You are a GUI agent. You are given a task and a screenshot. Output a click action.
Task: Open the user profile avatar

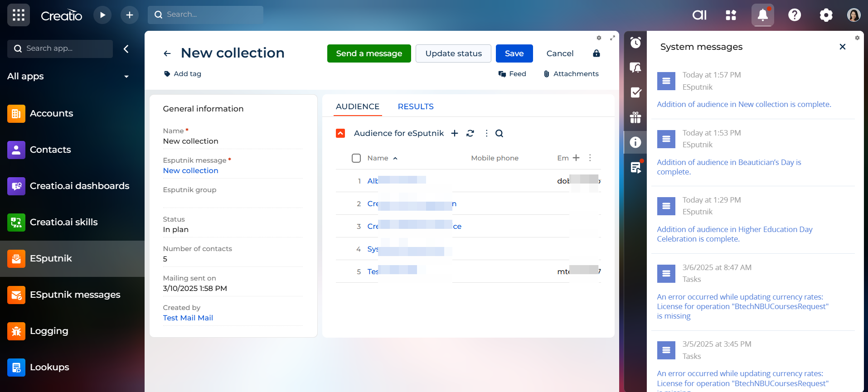(854, 15)
